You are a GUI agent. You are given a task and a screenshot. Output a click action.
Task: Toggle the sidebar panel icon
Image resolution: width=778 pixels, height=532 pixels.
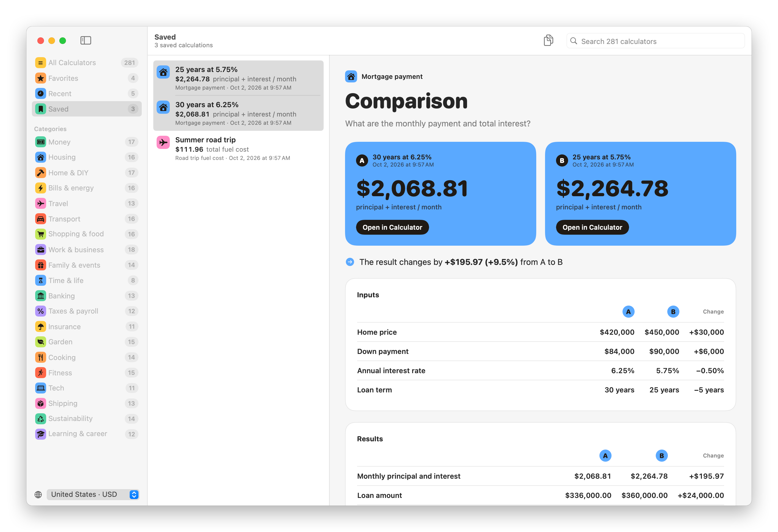point(86,40)
